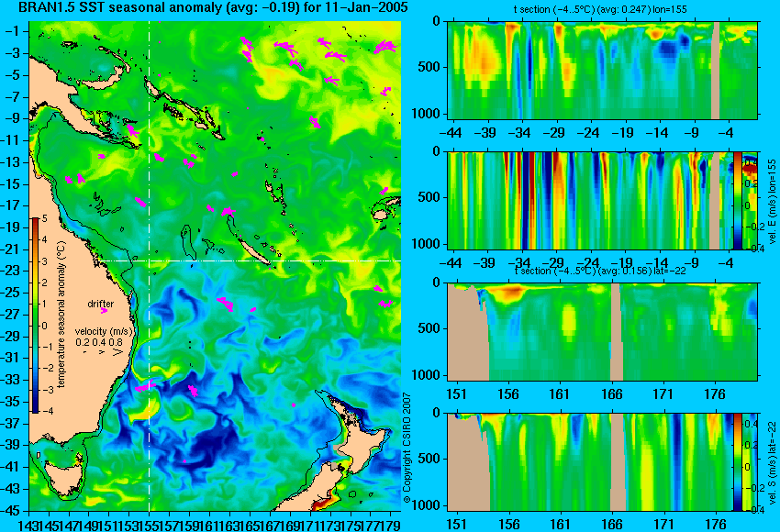This screenshot has height=532, width=780.
Task: Click the southward velocity section plot for lat=-22
Action: [x=589, y=462]
